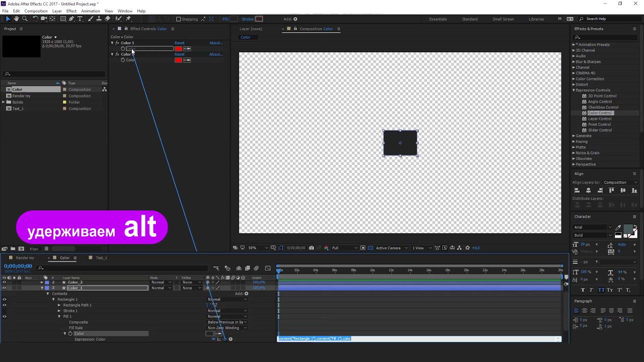Select the Puppet Pin tool
Screen dimensions: 644x362
(128, 19)
